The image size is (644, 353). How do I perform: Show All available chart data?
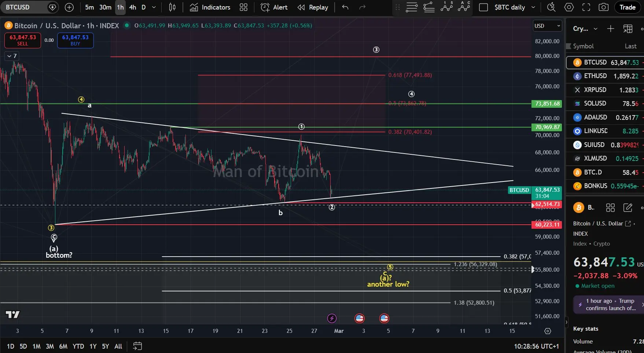pyautogui.click(x=118, y=346)
